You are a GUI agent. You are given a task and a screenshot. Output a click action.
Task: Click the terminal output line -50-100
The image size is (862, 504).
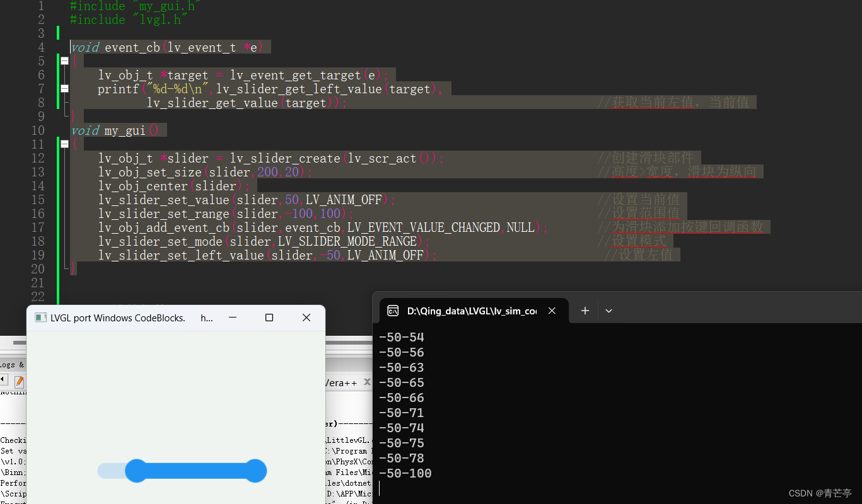coord(405,473)
